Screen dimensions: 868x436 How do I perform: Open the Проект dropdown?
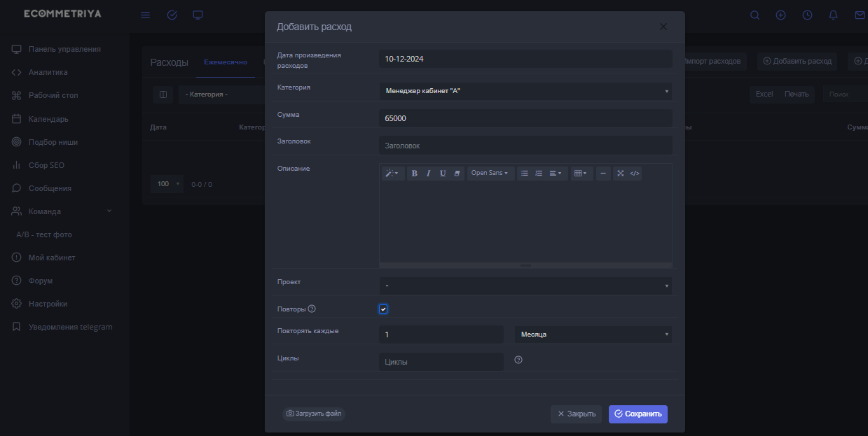[525, 286]
